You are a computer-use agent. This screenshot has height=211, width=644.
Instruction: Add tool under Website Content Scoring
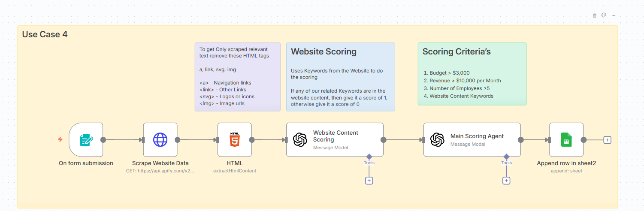point(369,181)
